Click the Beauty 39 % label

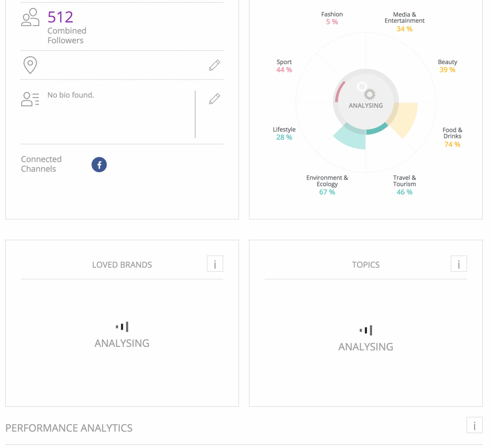click(447, 66)
